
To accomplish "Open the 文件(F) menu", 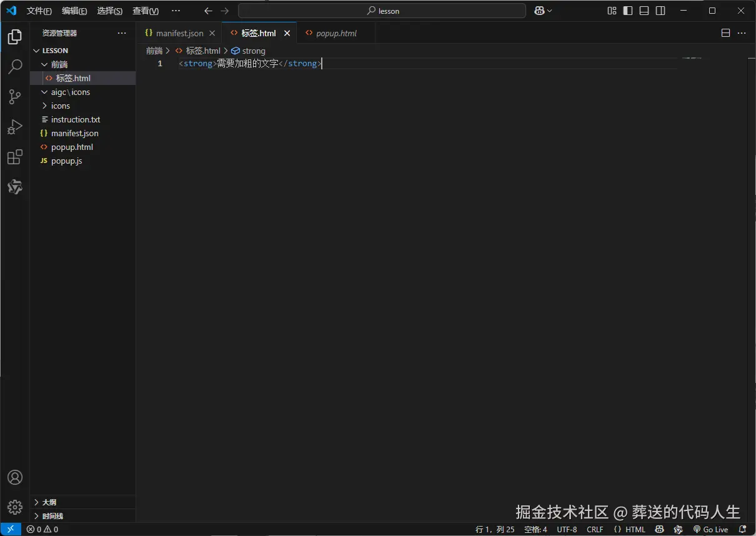I will point(39,11).
